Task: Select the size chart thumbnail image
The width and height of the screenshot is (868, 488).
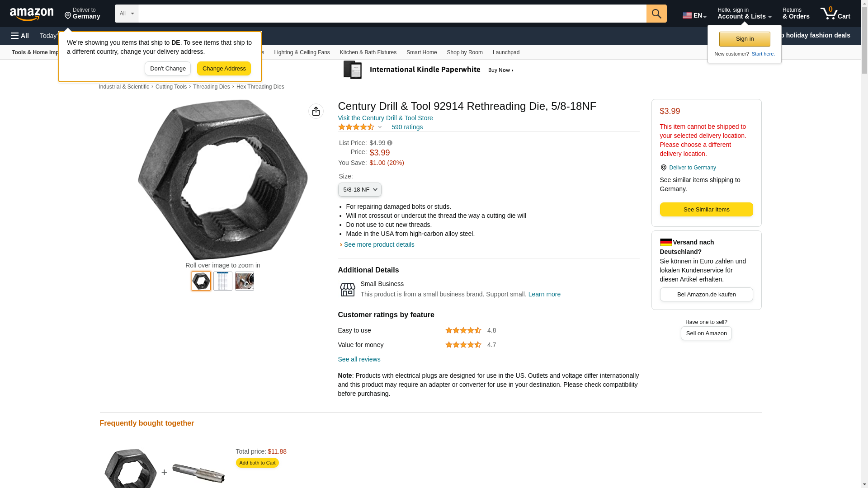Action: tap(223, 281)
